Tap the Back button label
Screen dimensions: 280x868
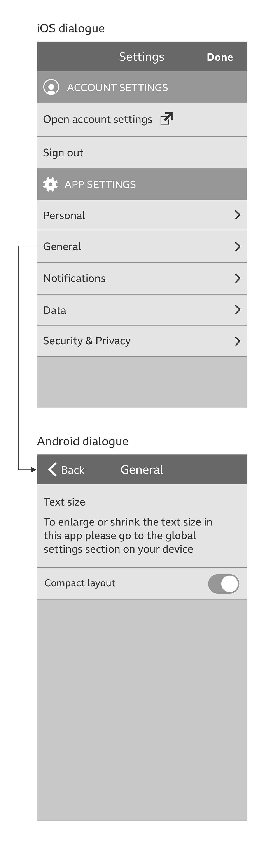coord(73,470)
